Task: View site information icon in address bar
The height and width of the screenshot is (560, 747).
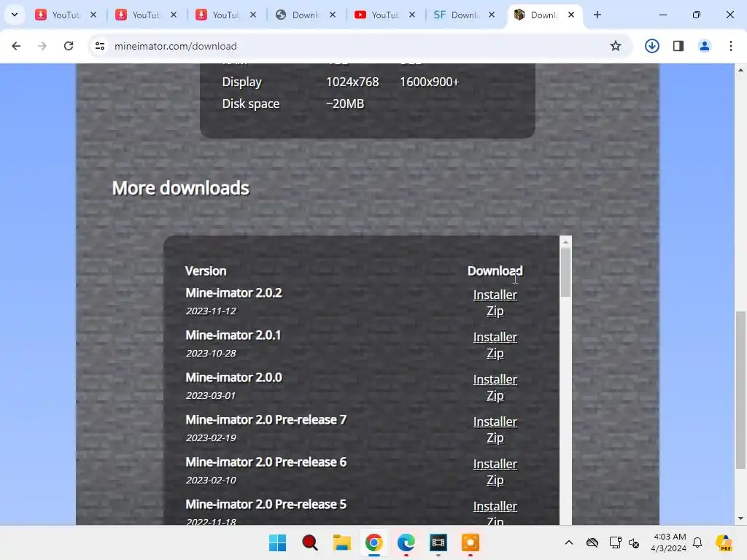Action: tap(100, 46)
